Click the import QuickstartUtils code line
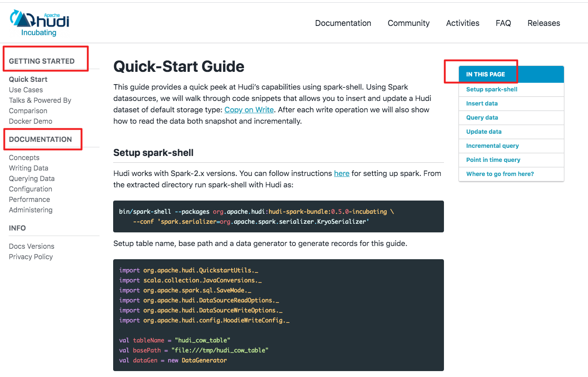The image size is (588, 377). [x=189, y=270]
